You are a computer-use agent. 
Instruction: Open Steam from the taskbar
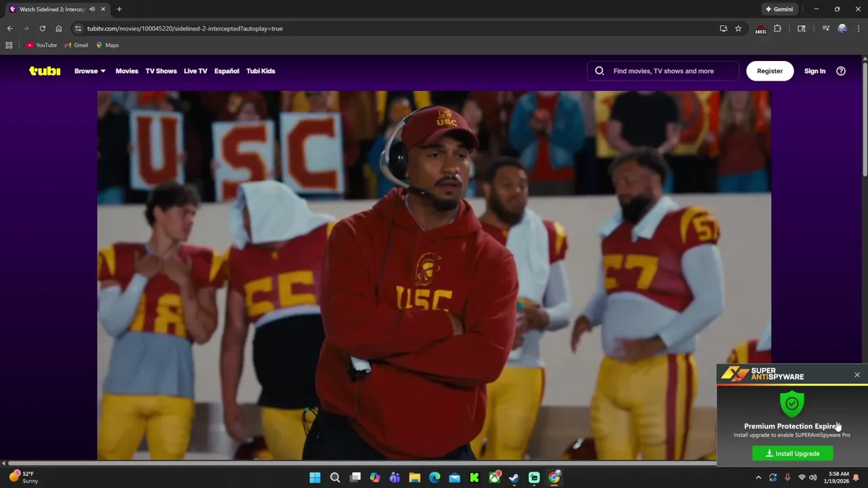(514, 478)
